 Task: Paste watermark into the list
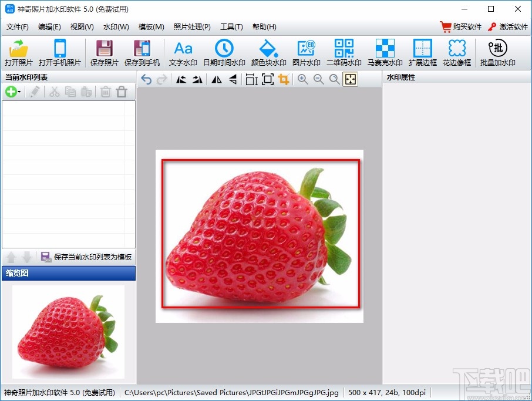point(86,92)
